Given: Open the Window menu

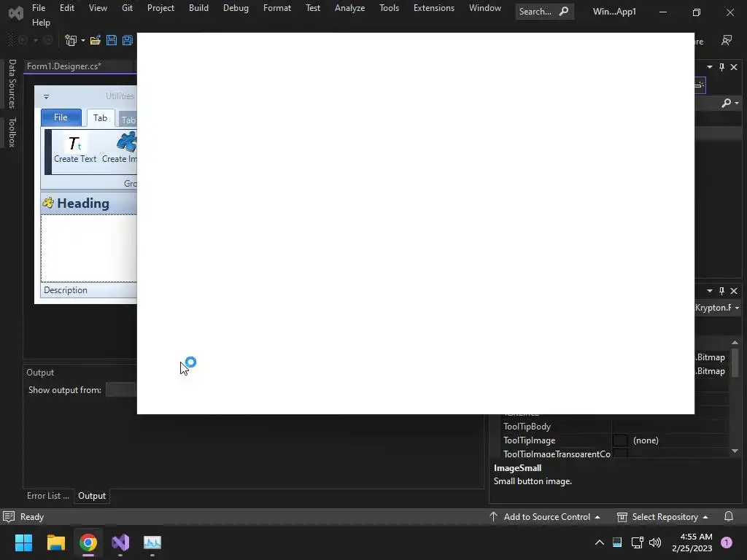Looking at the screenshot, I should pos(485,8).
